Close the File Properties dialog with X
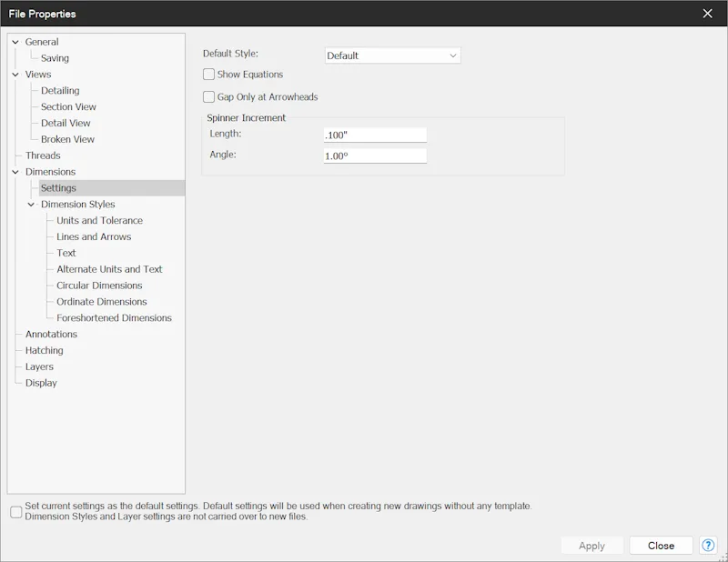This screenshot has width=728, height=562. (x=708, y=14)
